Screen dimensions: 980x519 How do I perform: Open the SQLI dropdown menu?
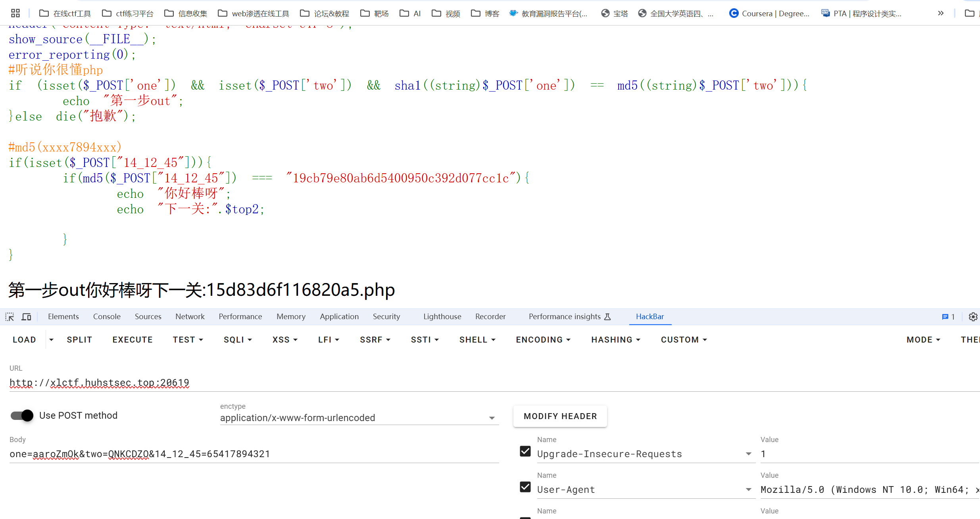point(238,340)
